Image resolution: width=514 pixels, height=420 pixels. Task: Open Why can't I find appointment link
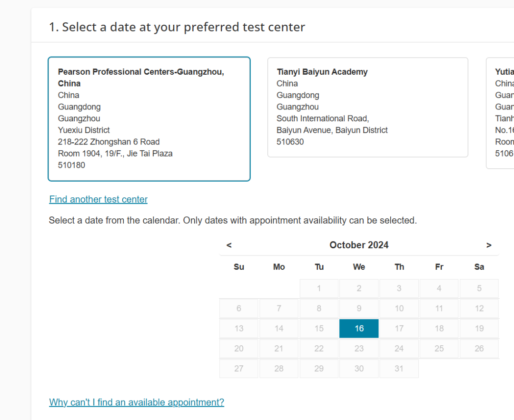(x=137, y=402)
